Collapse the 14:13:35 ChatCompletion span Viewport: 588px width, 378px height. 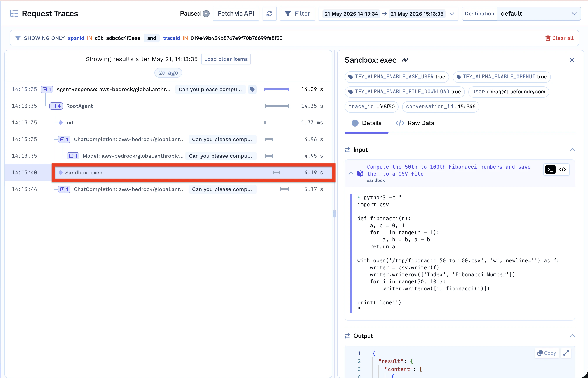click(64, 139)
